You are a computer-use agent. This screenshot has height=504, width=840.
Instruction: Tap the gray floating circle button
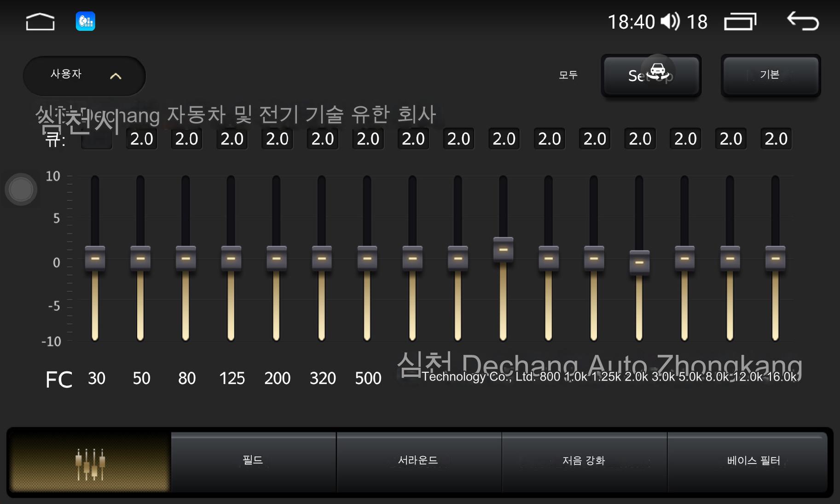[x=21, y=189]
